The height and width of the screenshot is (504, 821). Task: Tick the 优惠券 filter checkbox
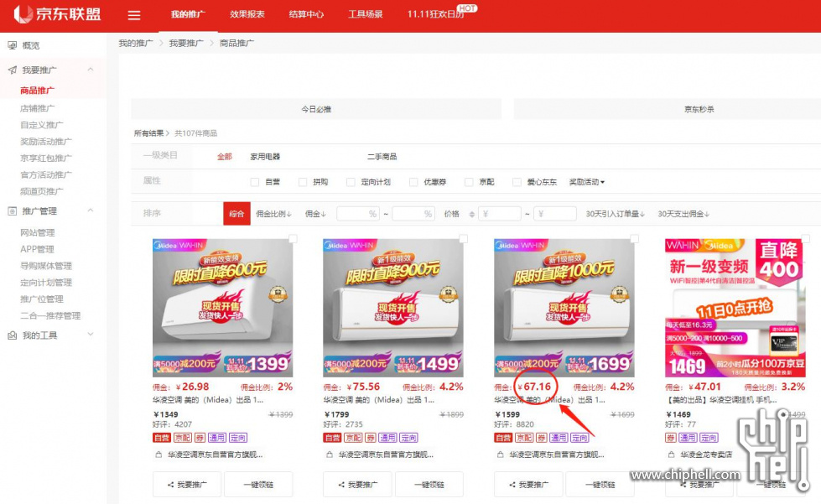(413, 182)
